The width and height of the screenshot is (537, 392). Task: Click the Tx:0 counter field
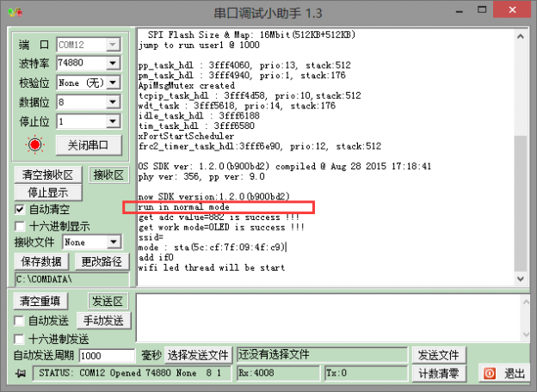tap(366, 373)
